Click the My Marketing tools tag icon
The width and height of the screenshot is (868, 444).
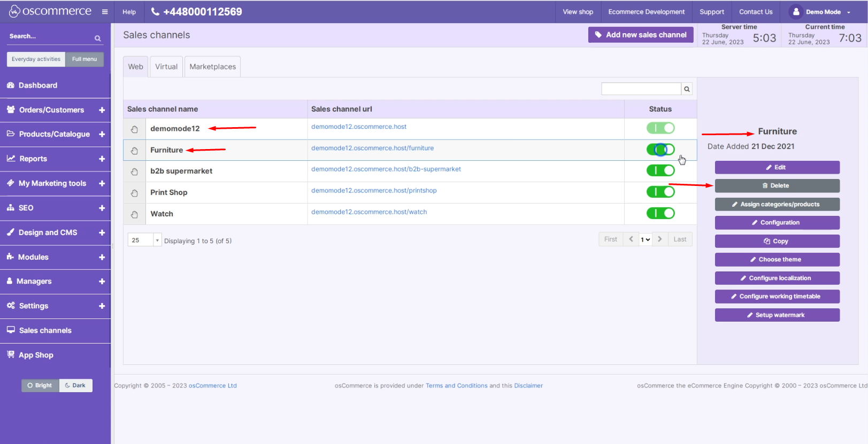pos(10,183)
